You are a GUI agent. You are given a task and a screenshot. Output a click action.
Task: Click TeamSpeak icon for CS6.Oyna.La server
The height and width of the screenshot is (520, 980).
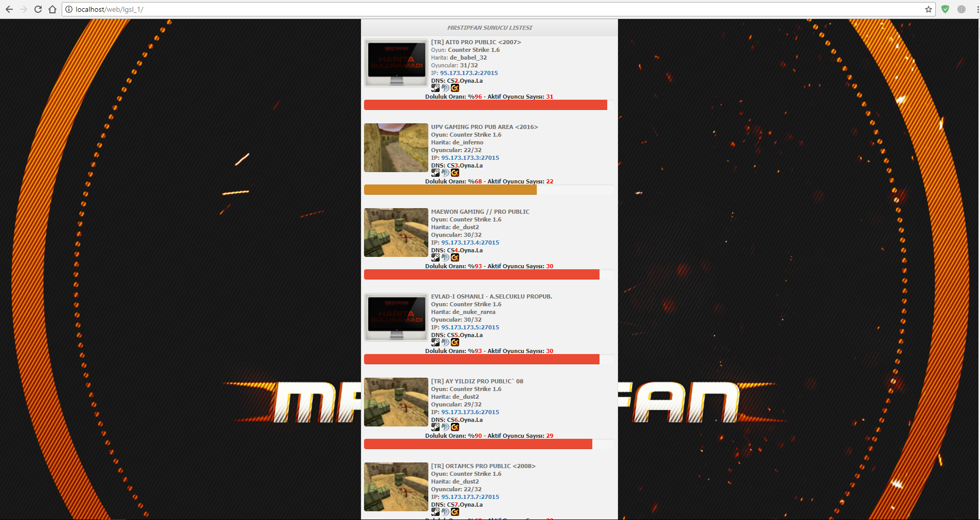coord(445,427)
